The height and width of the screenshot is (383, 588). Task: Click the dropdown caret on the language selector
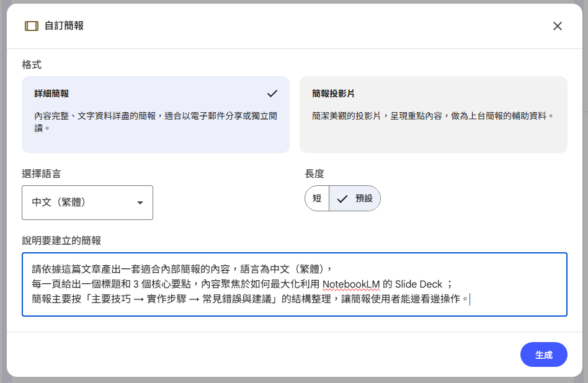click(139, 203)
